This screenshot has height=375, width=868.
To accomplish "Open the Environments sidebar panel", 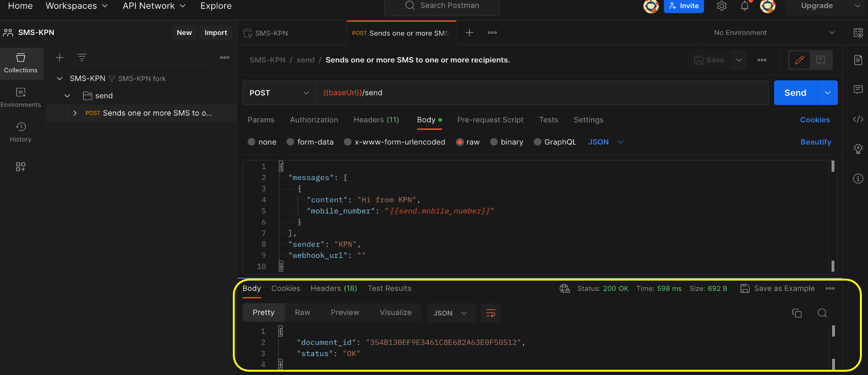I will tap(21, 98).
